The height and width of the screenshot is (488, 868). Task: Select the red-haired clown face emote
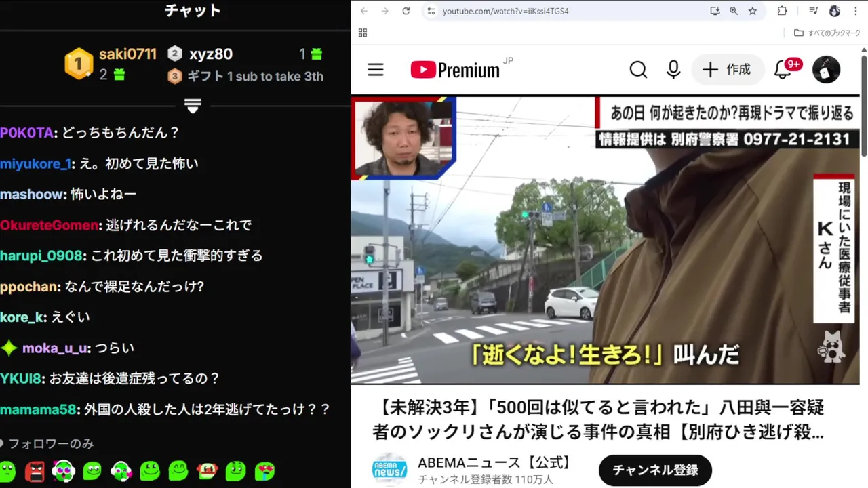(x=207, y=470)
